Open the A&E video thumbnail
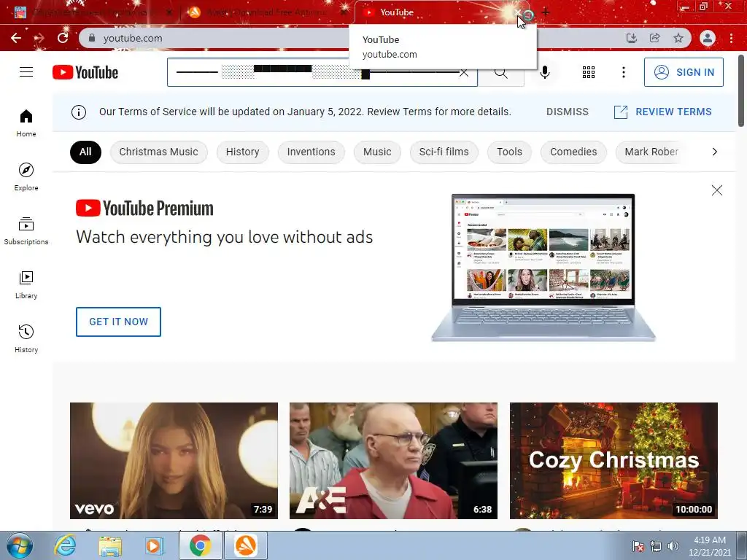 click(x=393, y=461)
